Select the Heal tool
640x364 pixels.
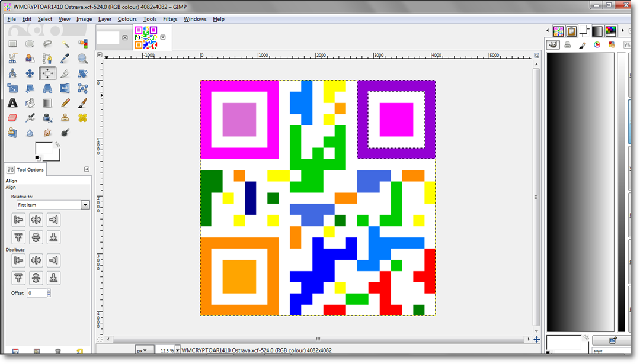pyautogui.click(x=82, y=118)
